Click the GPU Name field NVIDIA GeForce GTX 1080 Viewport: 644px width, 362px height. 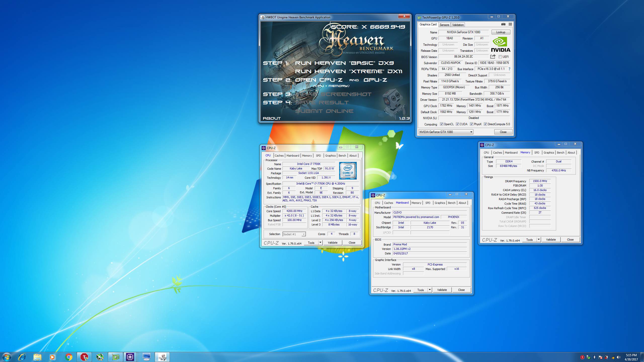coord(463,32)
